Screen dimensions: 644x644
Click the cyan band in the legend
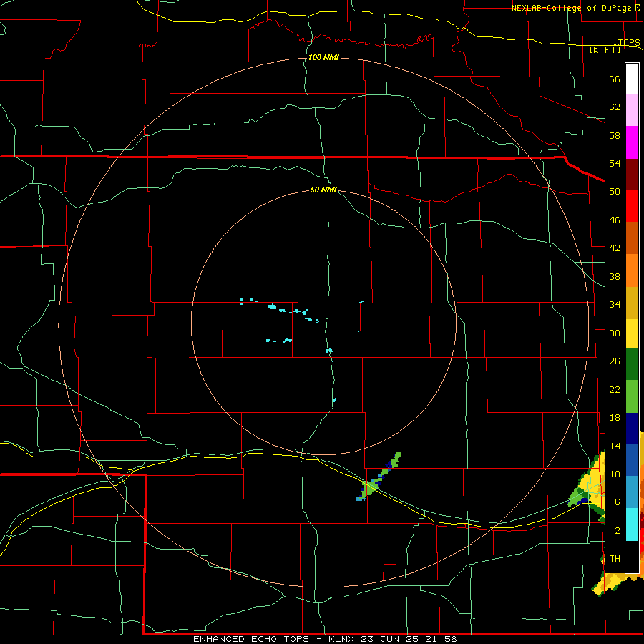[x=632, y=525]
